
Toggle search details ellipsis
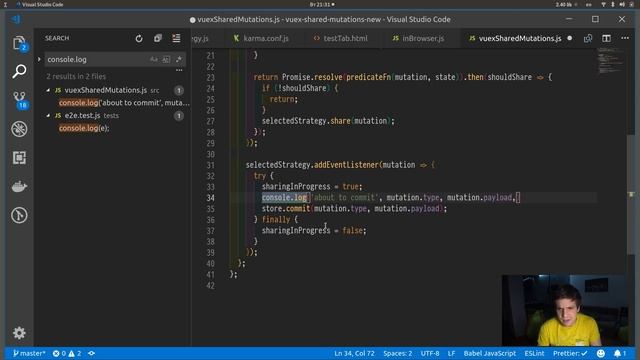179,70
